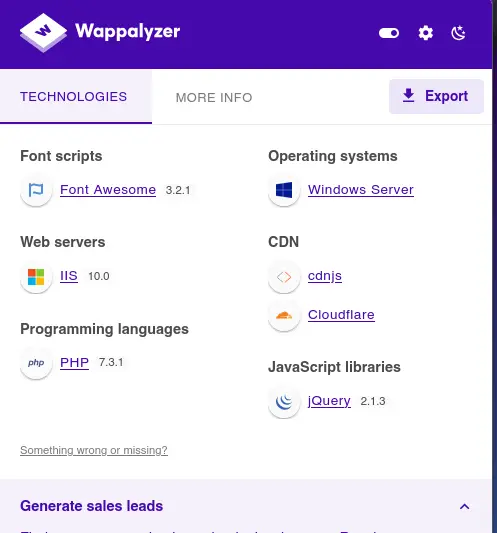Image resolution: width=497 pixels, height=533 pixels.
Task: Click the jQuery swirl icon
Action: (x=284, y=402)
